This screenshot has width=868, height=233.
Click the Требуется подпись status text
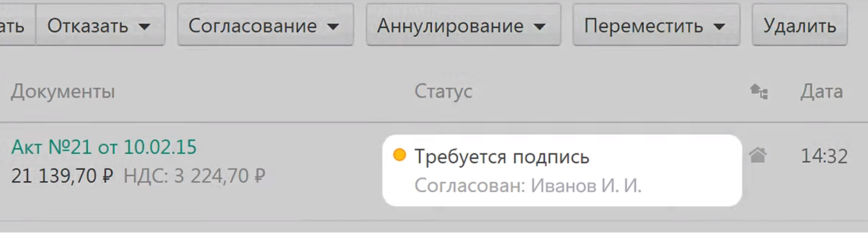(x=502, y=157)
